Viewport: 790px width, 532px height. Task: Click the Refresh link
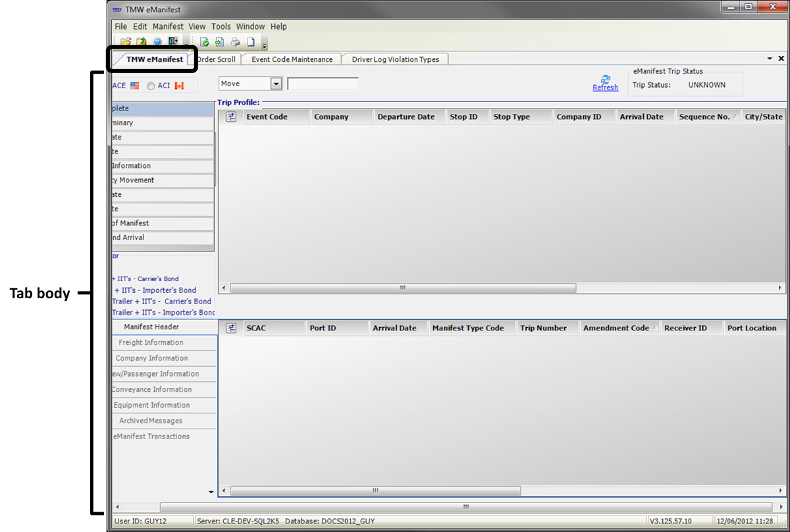coord(605,88)
